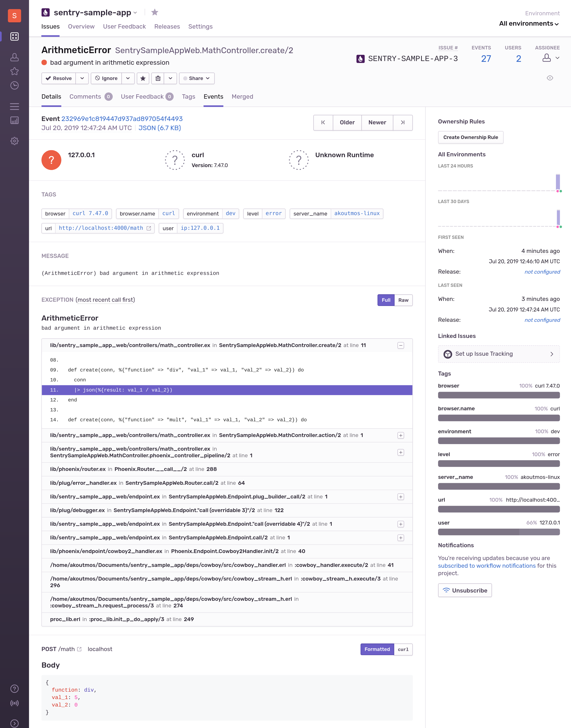Open the stats chart sidebar icon
The image size is (571, 728).
(14, 120)
